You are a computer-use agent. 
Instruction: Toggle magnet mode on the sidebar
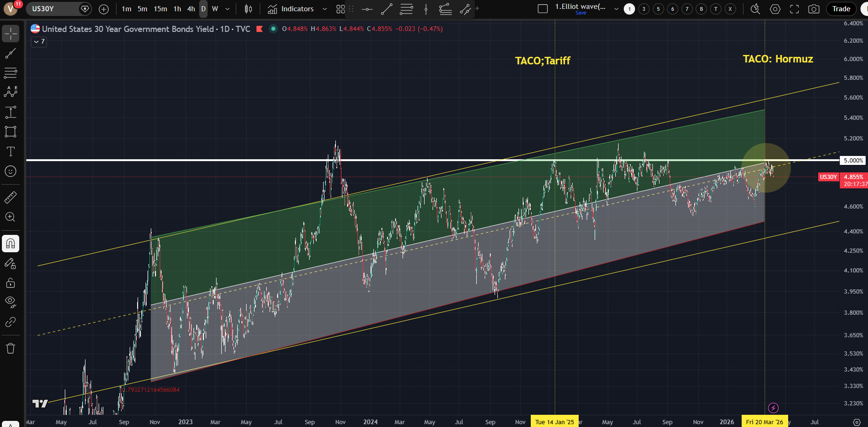tap(10, 243)
